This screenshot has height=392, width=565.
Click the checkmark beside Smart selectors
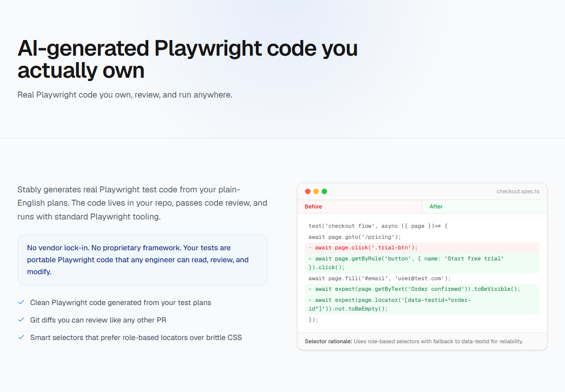21,337
